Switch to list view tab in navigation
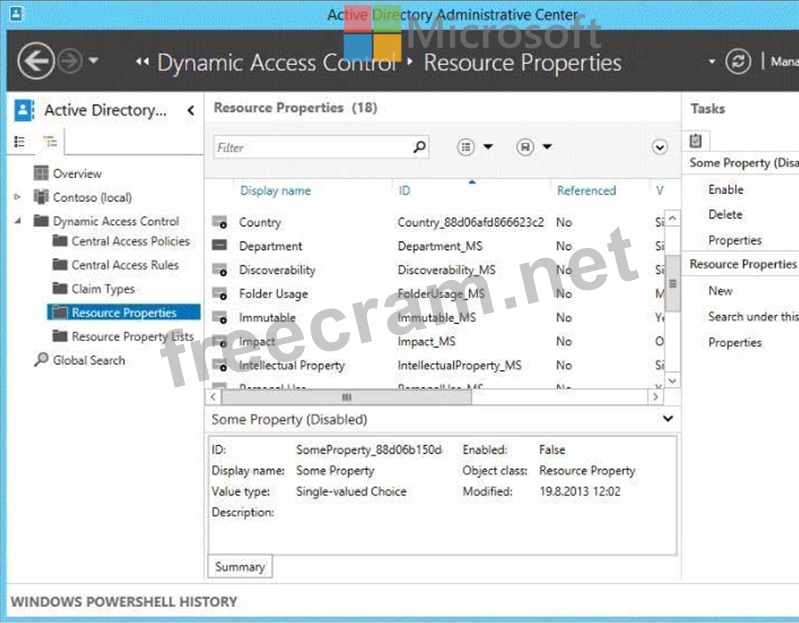Viewport: 799px width, 623px height. [19, 141]
